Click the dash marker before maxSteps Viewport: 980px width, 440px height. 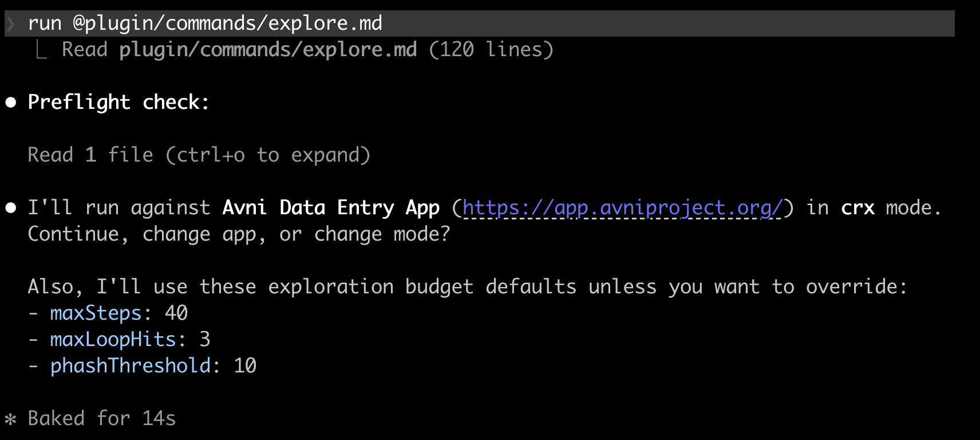coord(34,313)
